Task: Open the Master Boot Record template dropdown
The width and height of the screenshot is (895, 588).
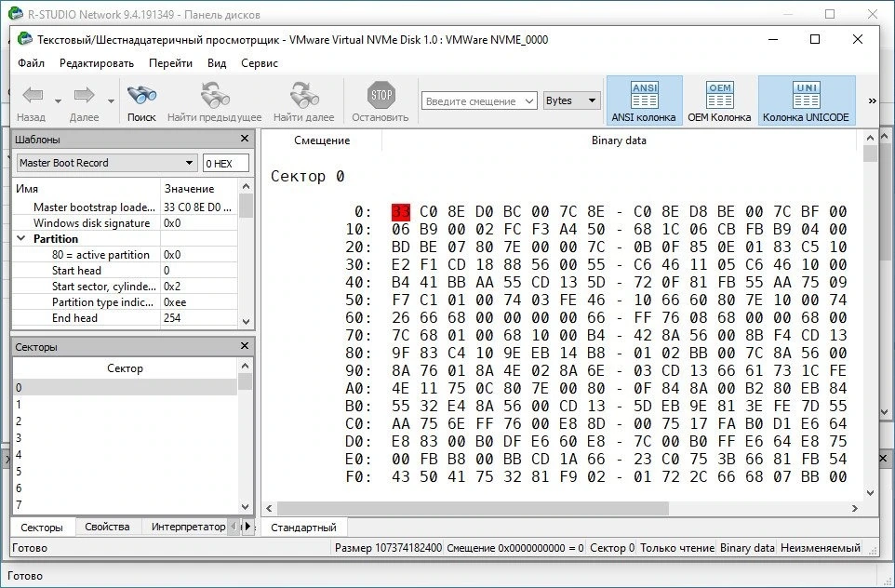Action: pyautogui.click(x=107, y=163)
